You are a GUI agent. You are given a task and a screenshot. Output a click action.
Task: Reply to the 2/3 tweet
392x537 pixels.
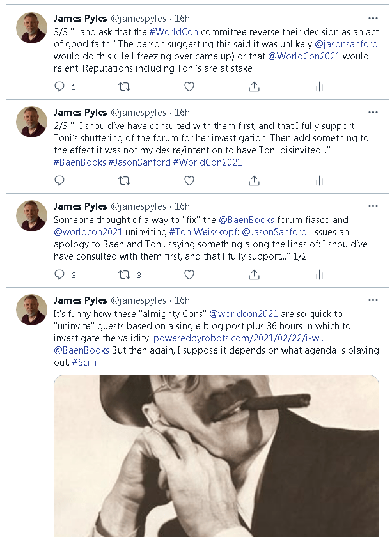click(59, 181)
